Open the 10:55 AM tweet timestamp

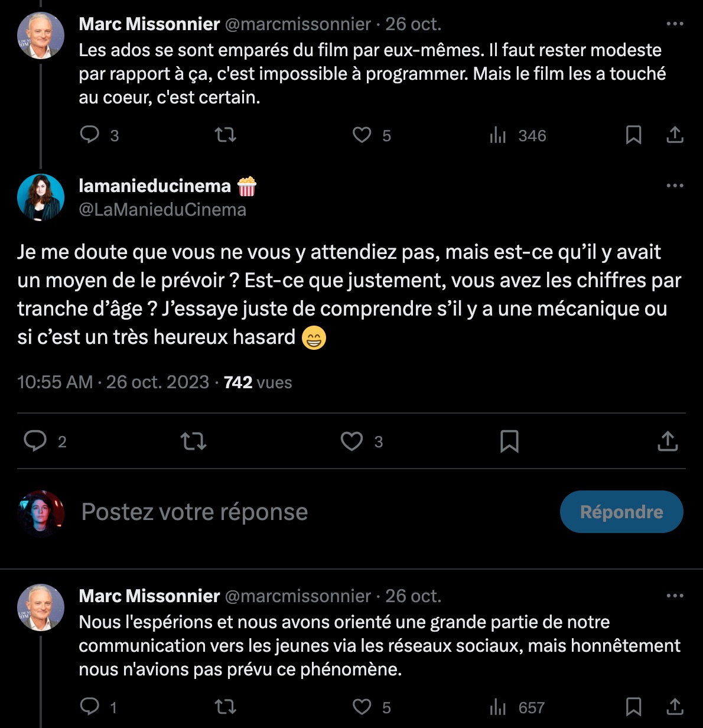pos(113,382)
